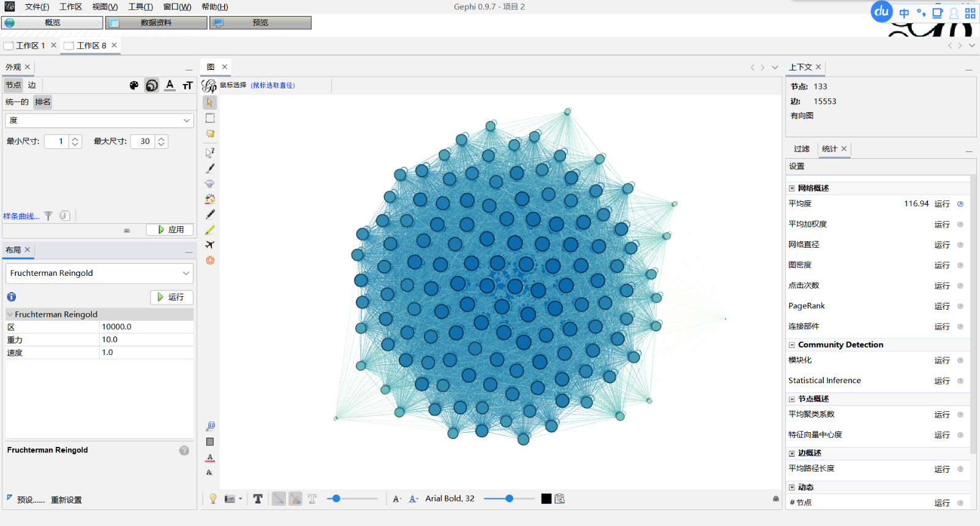The image size is (980, 526).
Task: Click the lightbulb background color icon
Action: point(213,498)
